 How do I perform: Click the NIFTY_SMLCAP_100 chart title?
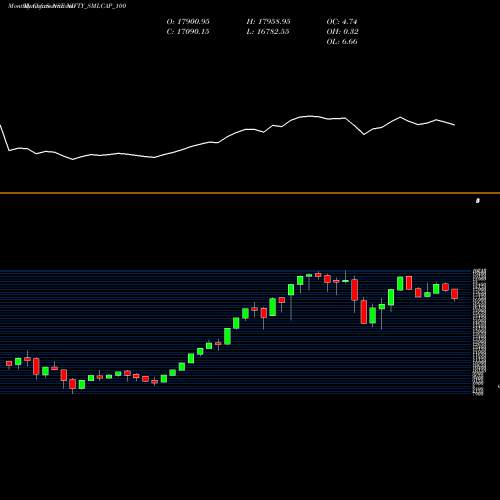click(x=98, y=6)
